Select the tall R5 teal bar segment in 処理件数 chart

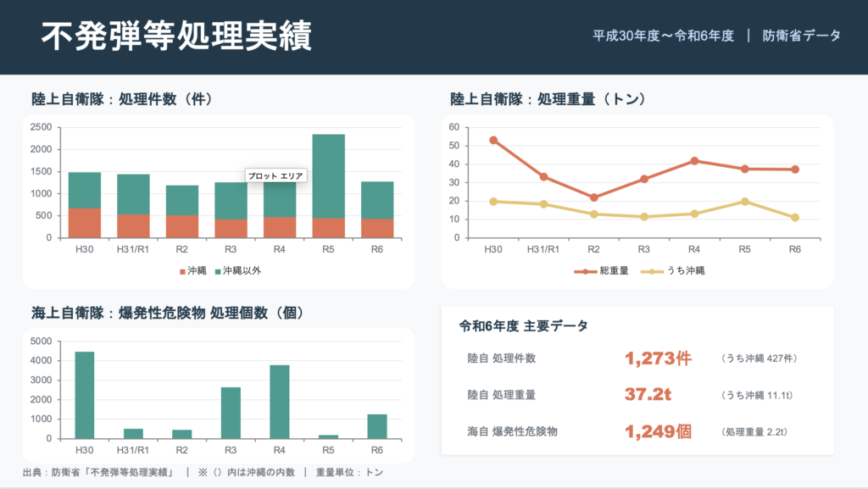pos(328,175)
